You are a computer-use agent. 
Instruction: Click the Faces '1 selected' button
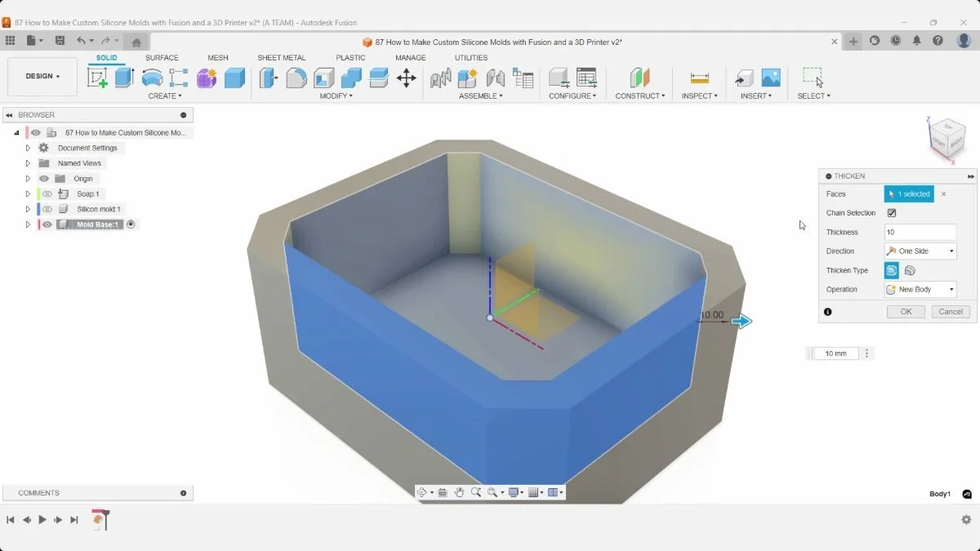point(909,194)
